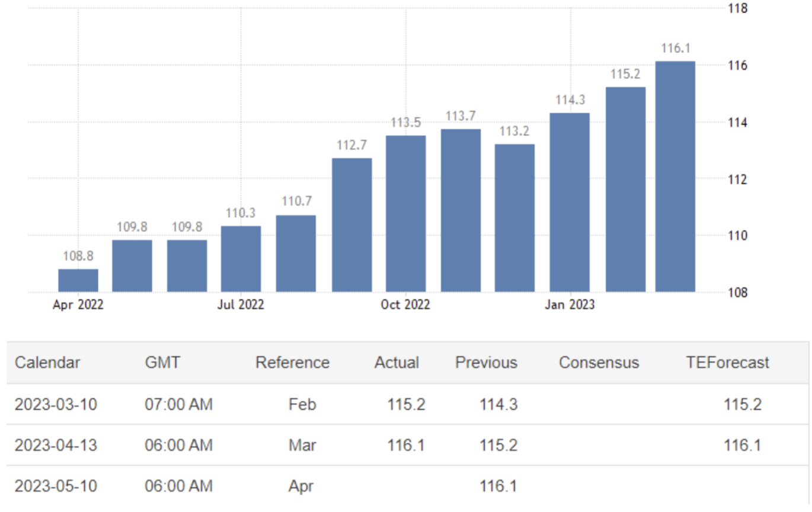Click the Actual column header

coord(397,363)
